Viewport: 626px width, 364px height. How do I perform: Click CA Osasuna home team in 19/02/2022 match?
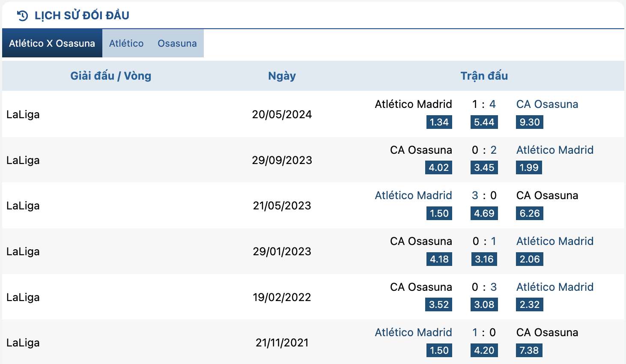(x=421, y=287)
